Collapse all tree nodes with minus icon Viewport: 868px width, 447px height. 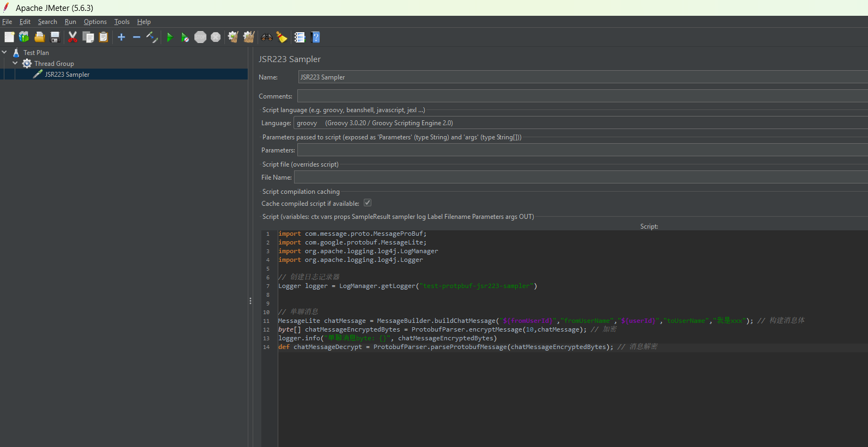tap(137, 37)
